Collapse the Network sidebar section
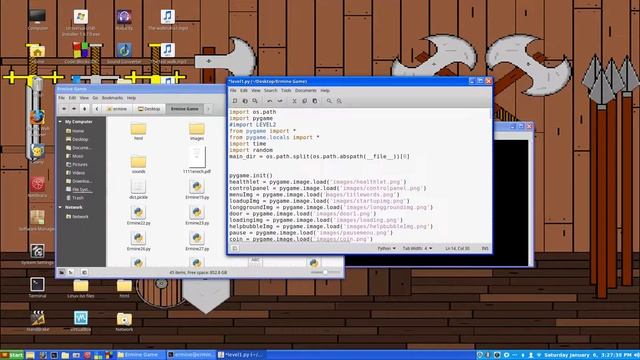This screenshot has width=640, height=360. pos(60,207)
